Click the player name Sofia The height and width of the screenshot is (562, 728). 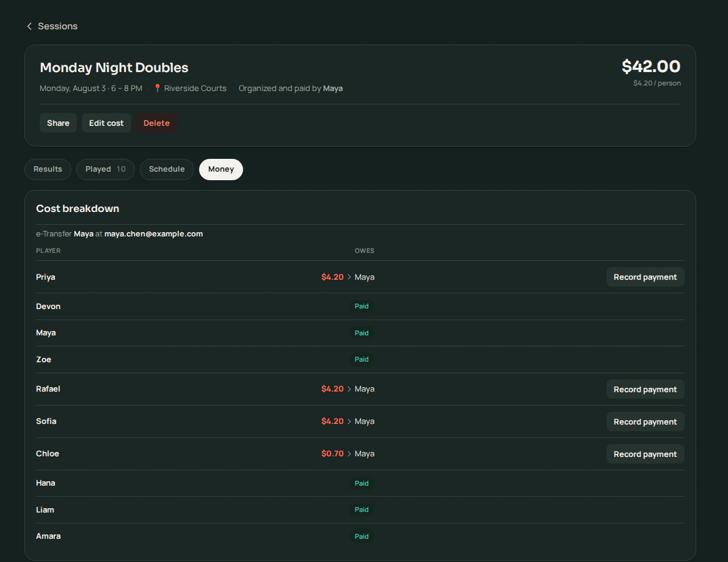point(46,421)
